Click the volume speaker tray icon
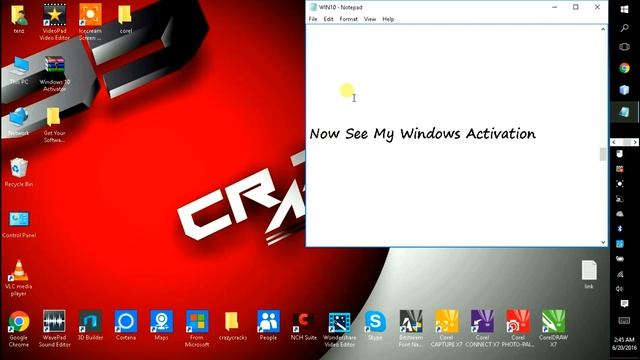 pyautogui.click(x=620, y=289)
